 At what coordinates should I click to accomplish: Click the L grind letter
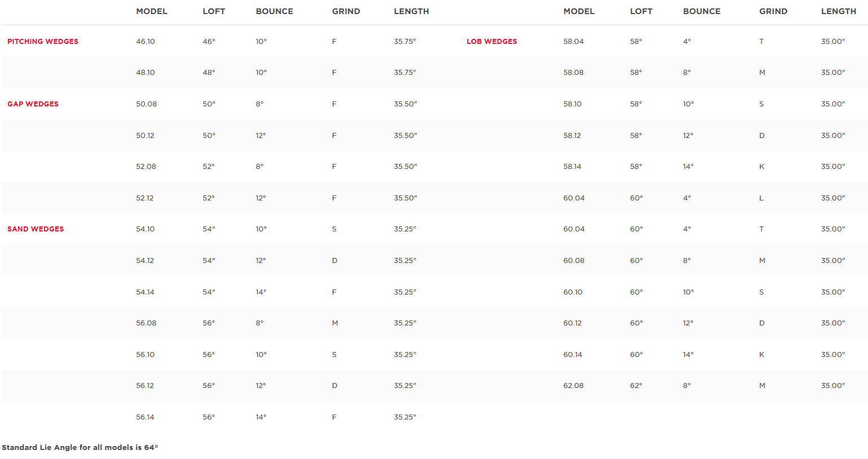coord(761,198)
